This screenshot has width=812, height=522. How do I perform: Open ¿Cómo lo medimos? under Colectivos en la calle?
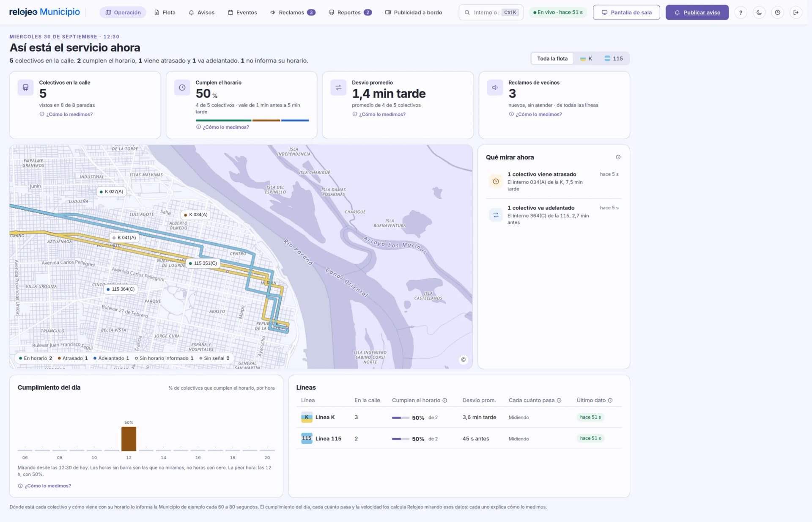[66, 115]
